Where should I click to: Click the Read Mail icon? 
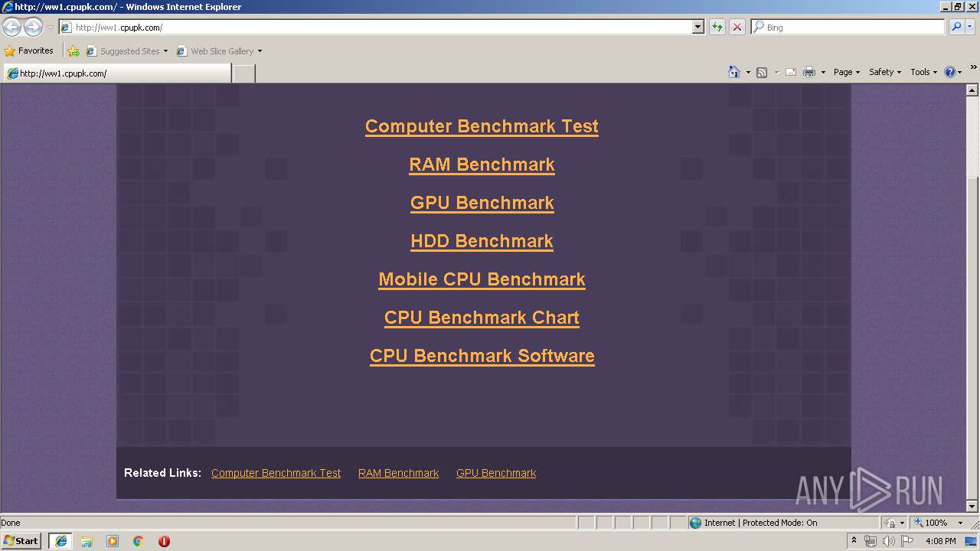(x=790, y=72)
